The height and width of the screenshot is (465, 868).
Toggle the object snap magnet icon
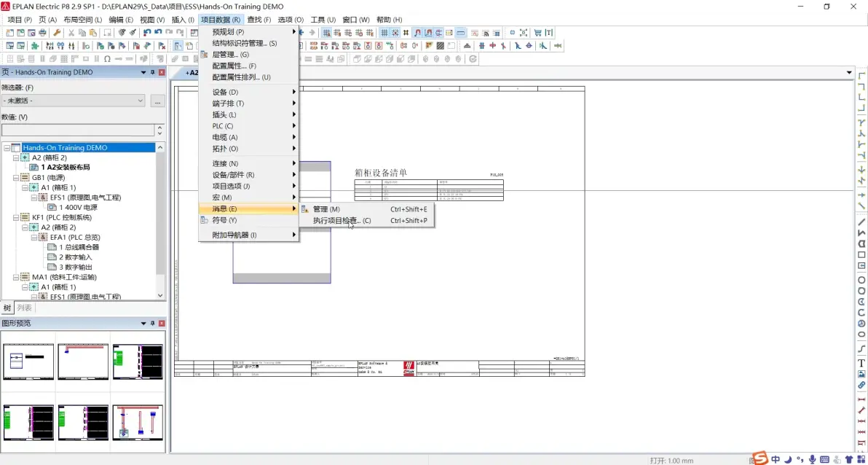coord(417,33)
